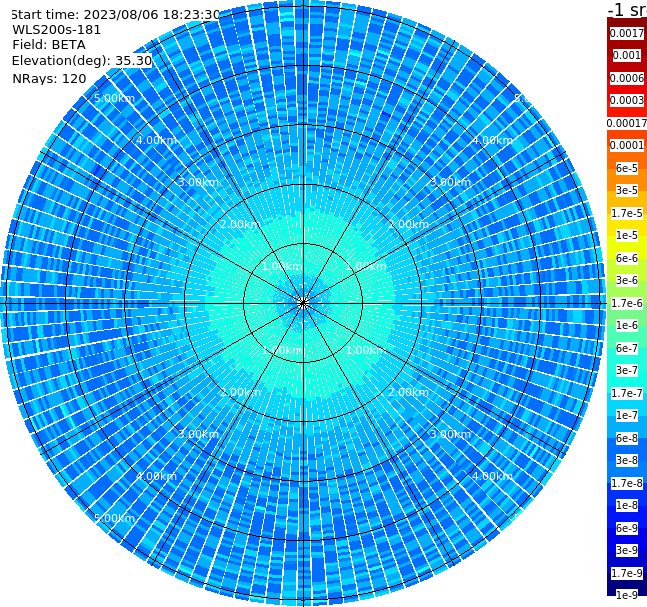The height and width of the screenshot is (607, 647).
Task: Select the 6e-8 color bar label
Action: point(627,438)
